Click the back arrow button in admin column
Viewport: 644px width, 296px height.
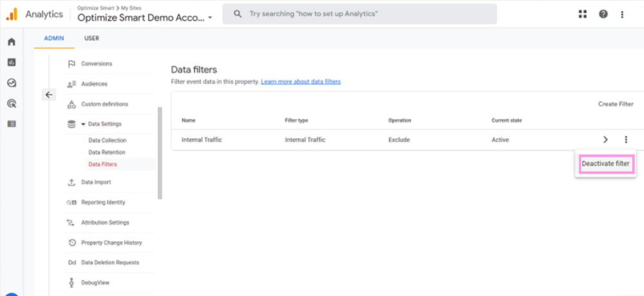click(x=49, y=95)
